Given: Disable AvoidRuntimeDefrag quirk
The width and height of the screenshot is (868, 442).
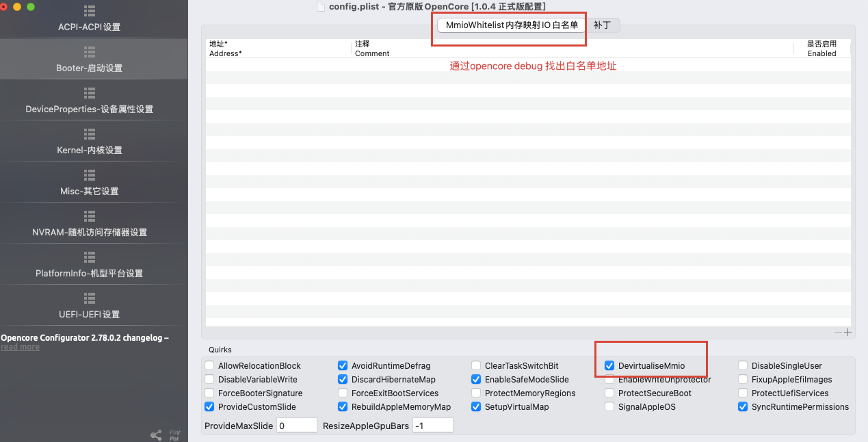Looking at the screenshot, I should [343, 366].
